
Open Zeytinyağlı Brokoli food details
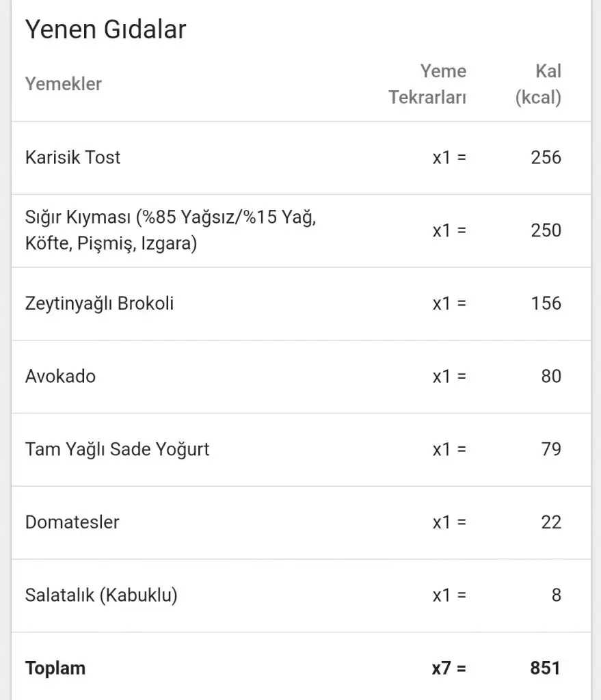(99, 304)
